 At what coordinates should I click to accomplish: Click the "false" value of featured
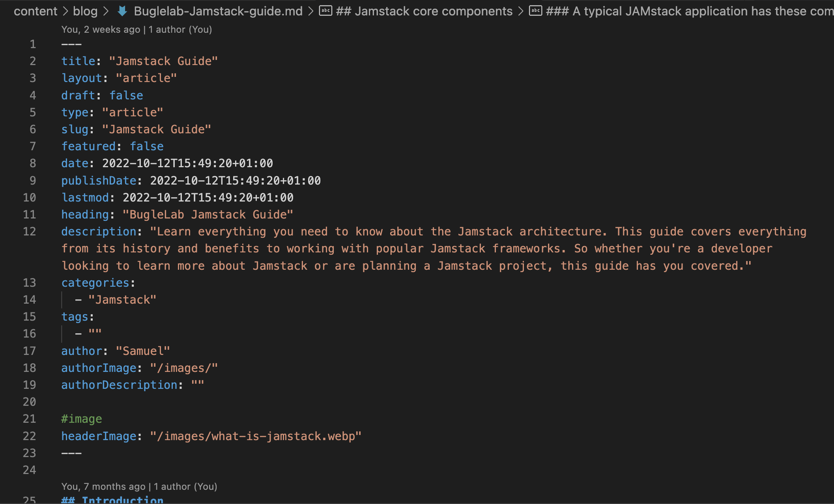147,146
